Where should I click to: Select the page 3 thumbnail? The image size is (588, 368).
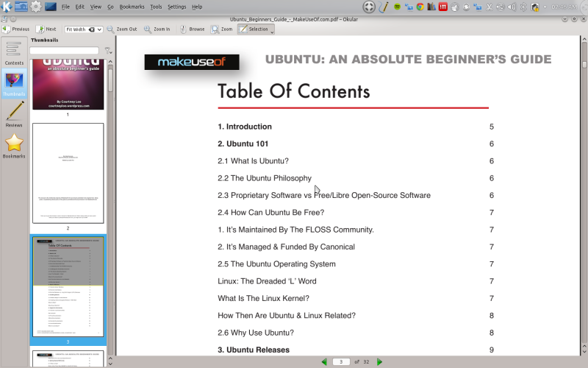tap(68, 286)
